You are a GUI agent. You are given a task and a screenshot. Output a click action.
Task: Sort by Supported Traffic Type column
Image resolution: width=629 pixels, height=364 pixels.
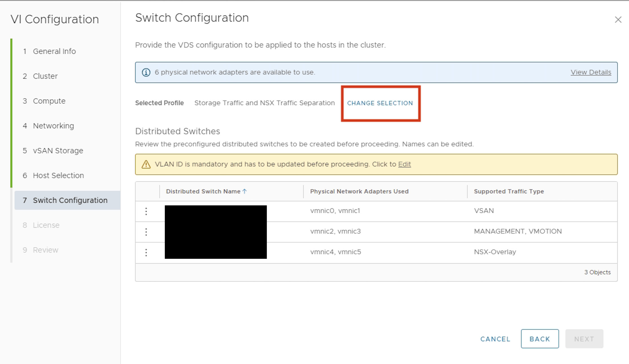pyautogui.click(x=509, y=191)
